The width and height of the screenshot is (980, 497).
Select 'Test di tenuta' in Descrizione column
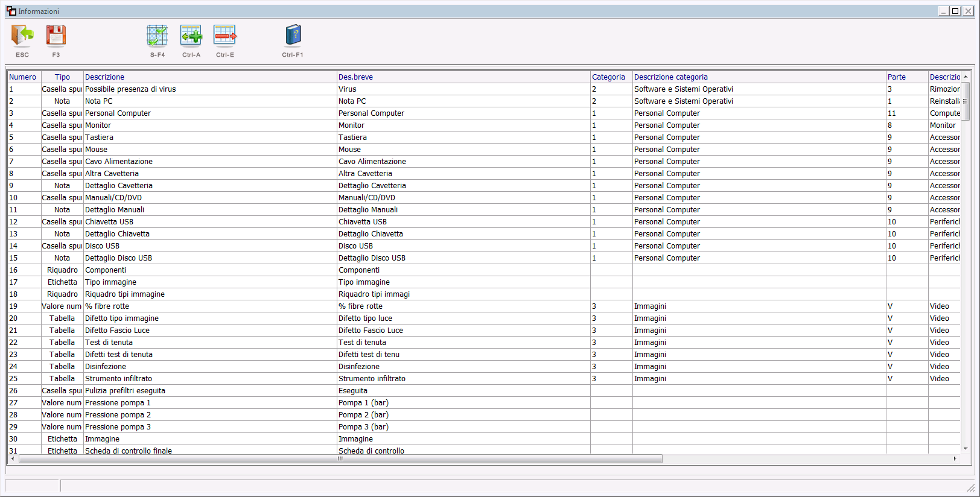(210, 343)
